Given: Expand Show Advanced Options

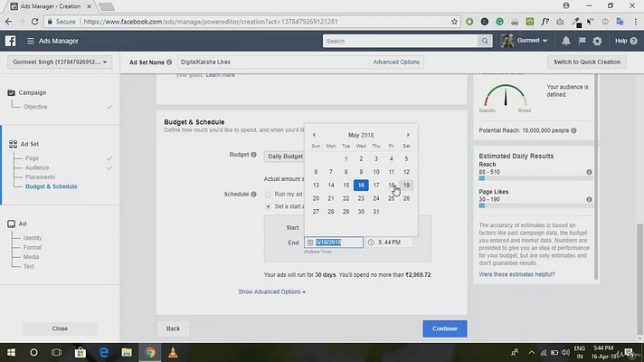Looking at the screenshot, I should coord(272,291).
